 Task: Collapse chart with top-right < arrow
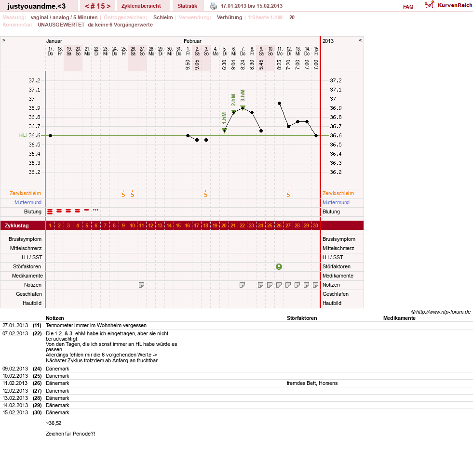[x=360, y=40]
